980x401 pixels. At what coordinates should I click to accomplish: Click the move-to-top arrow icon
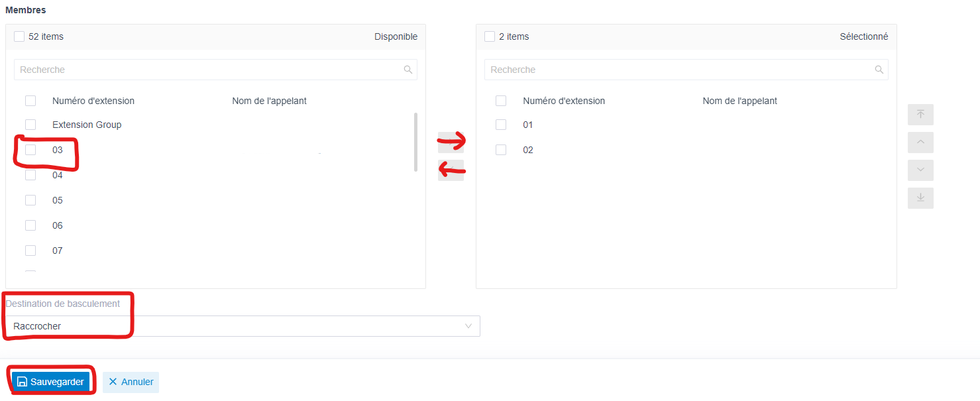pyautogui.click(x=920, y=115)
